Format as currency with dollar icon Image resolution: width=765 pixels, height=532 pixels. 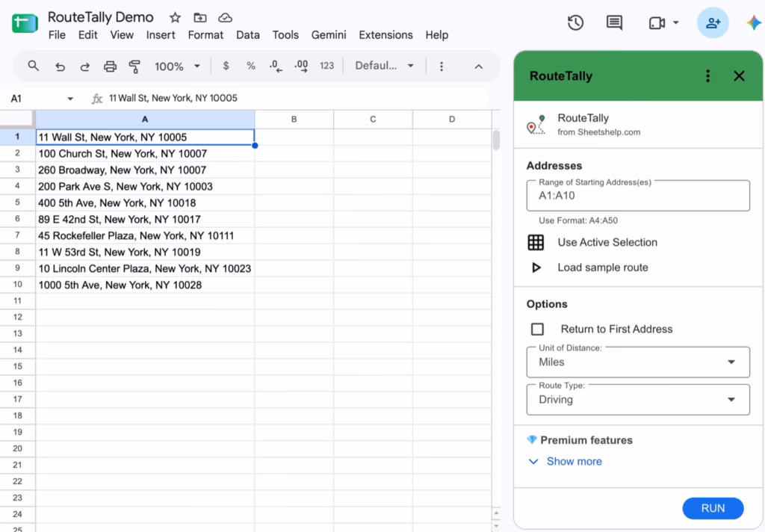pyautogui.click(x=226, y=66)
